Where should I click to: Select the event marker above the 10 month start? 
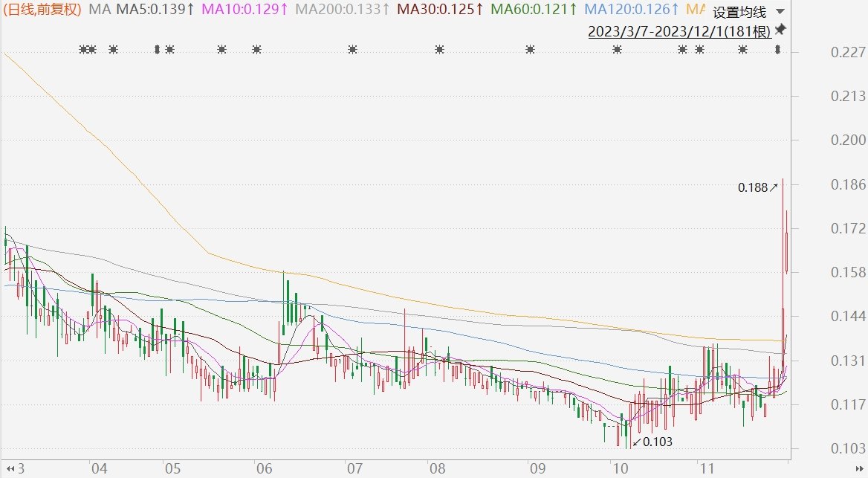[x=618, y=50]
